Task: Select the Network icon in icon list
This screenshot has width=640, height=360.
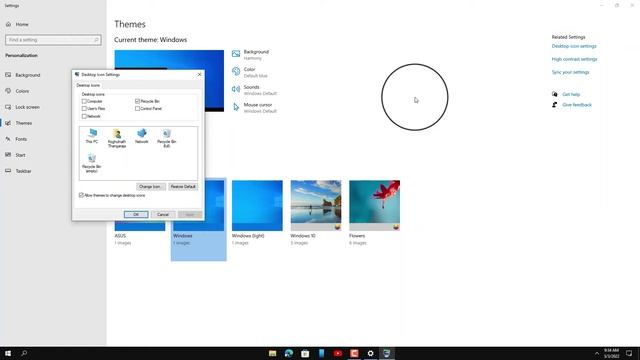Action: click(x=142, y=136)
